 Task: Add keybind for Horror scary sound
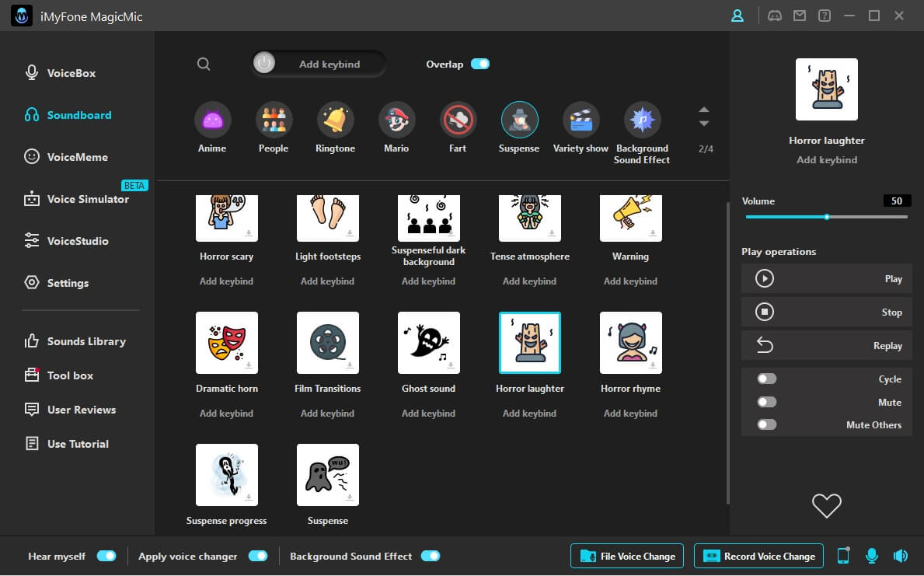226,281
